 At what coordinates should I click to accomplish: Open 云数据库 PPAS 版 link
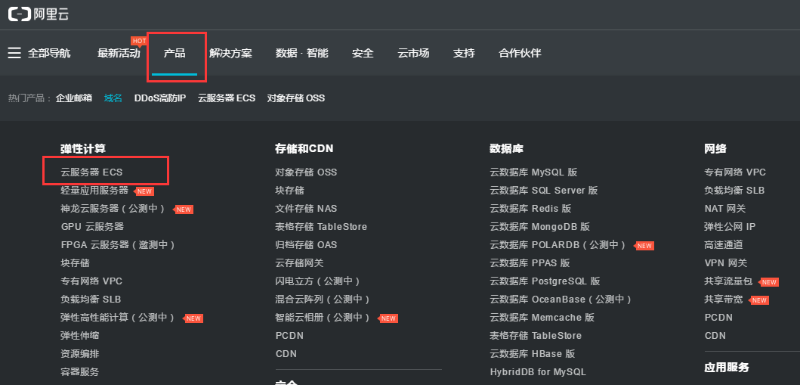click(530, 263)
